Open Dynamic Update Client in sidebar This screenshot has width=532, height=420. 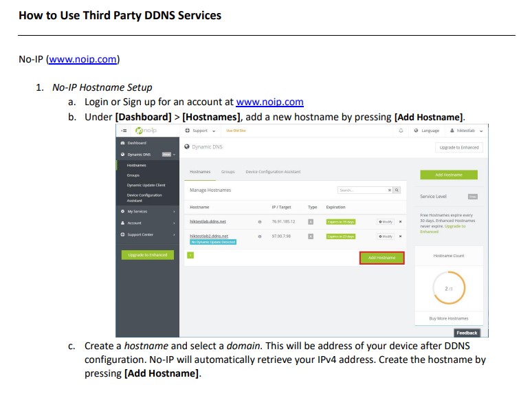146,185
